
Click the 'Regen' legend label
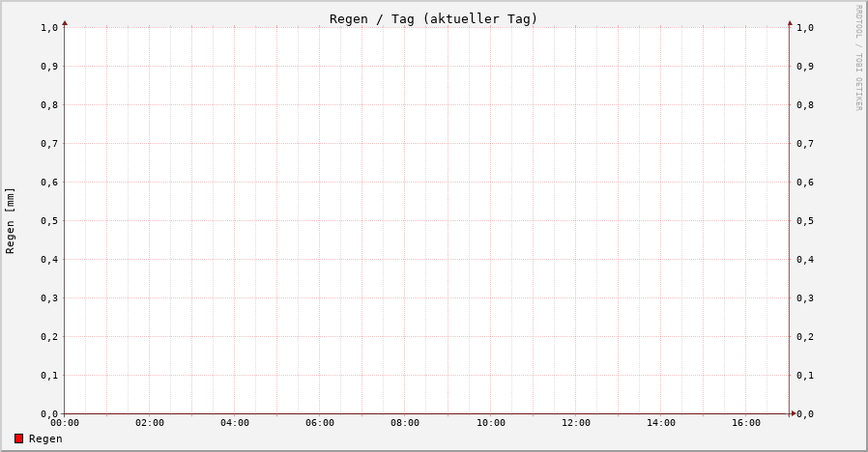[x=45, y=438]
